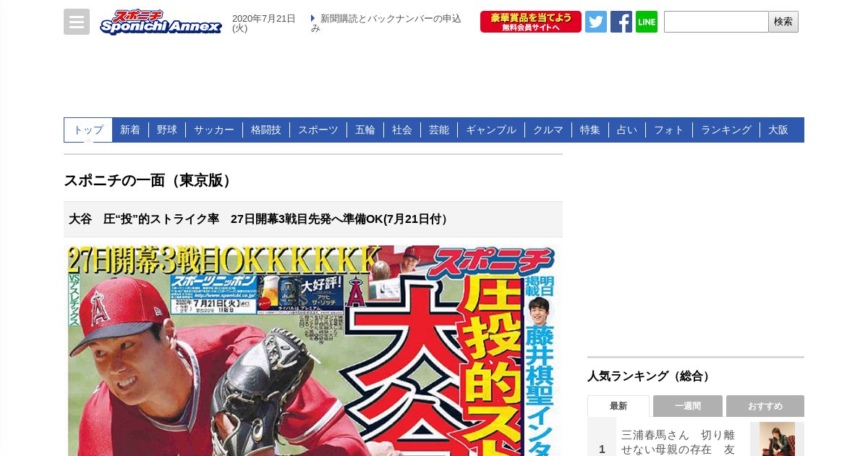The width and height of the screenshot is (868, 456).
Task: Open the 大阪 section
Action: click(778, 130)
